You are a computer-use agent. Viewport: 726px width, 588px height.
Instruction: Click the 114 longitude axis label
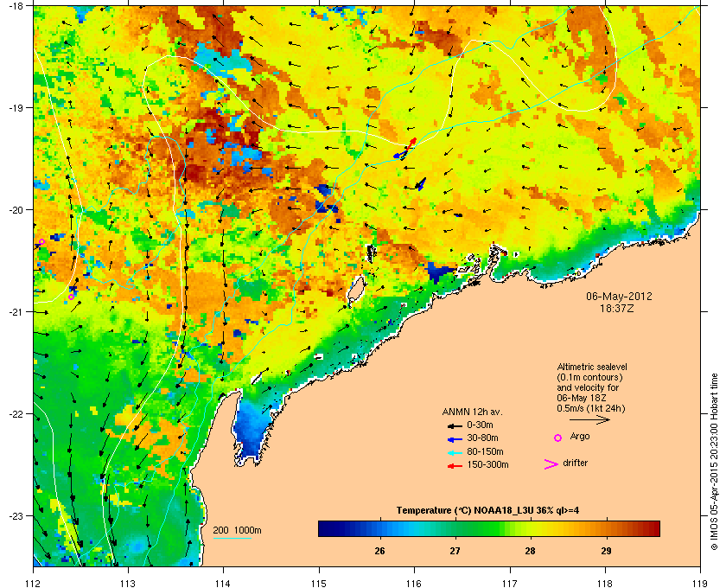[x=223, y=583]
